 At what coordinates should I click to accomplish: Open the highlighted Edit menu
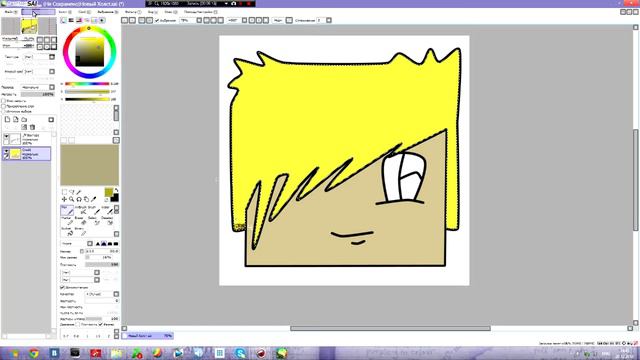38,12
